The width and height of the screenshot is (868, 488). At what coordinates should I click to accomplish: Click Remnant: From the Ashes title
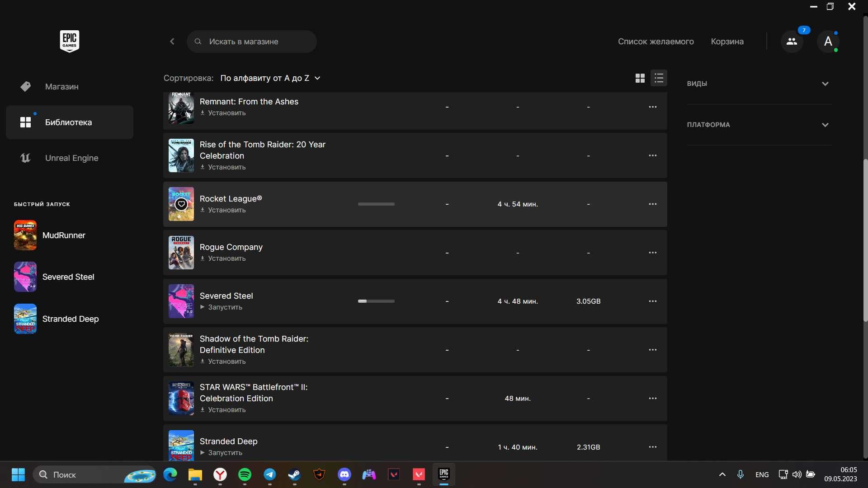click(x=249, y=102)
